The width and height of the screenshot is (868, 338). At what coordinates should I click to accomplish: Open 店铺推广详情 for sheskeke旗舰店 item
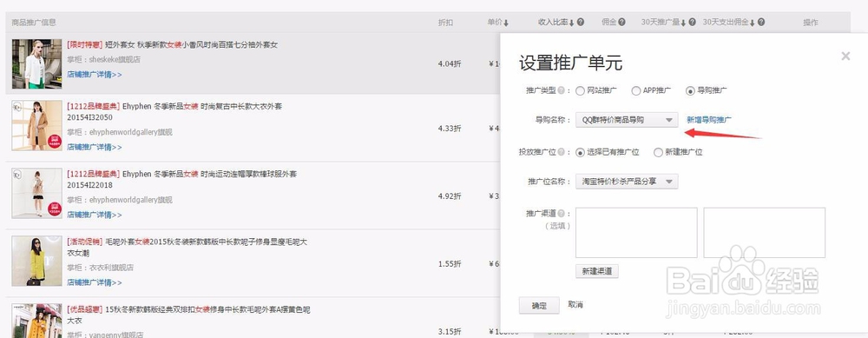pos(94,74)
